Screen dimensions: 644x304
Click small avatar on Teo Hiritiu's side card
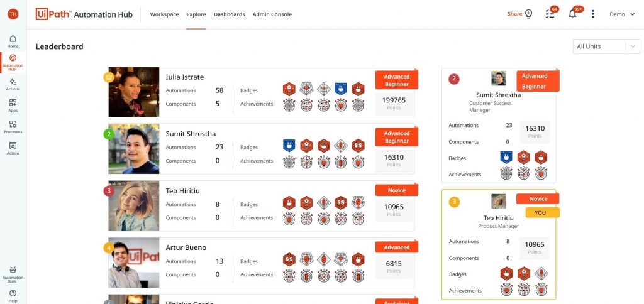(499, 202)
